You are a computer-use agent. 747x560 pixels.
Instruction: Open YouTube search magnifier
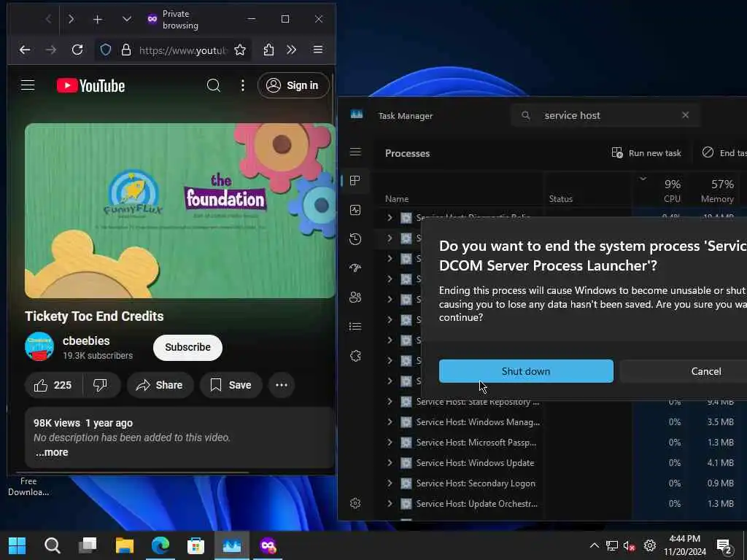[214, 85]
